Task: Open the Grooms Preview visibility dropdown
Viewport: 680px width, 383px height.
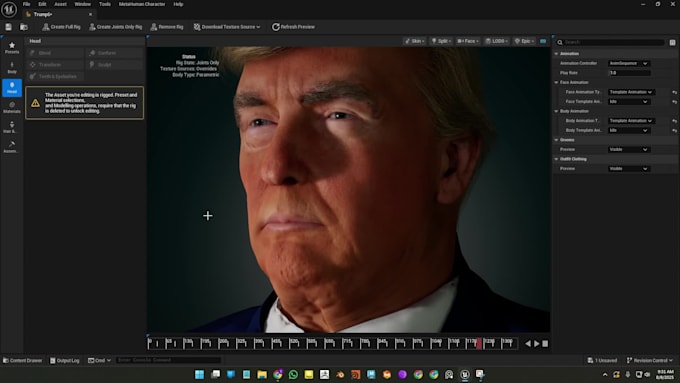Action: 628,149
